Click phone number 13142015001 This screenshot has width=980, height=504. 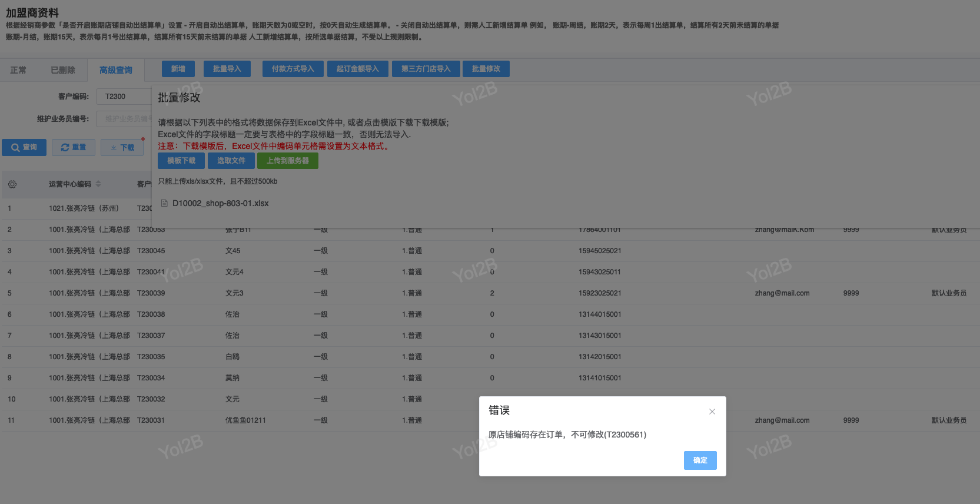(x=600, y=357)
